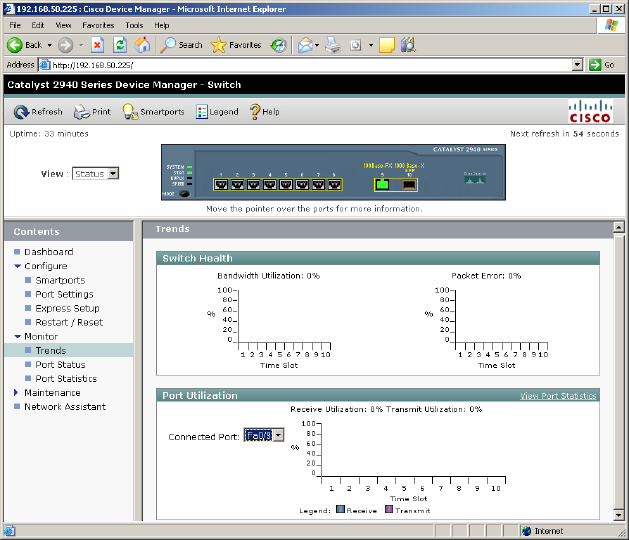
Task: Open the browser Favorites star button
Action: tap(236, 45)
